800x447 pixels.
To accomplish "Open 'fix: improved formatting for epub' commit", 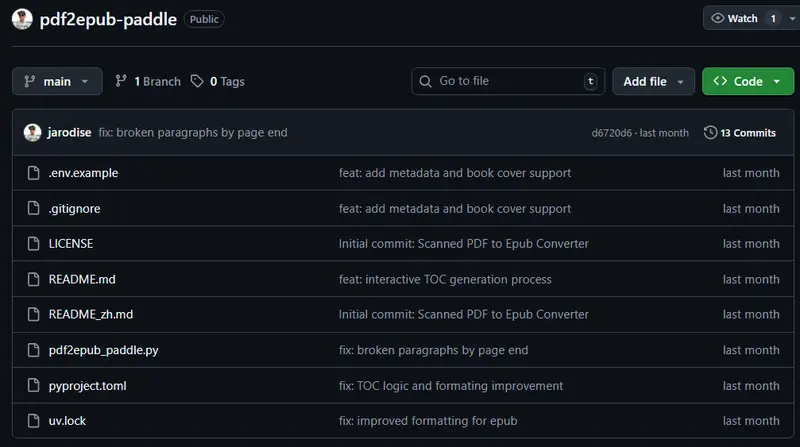I will (428, 421).
